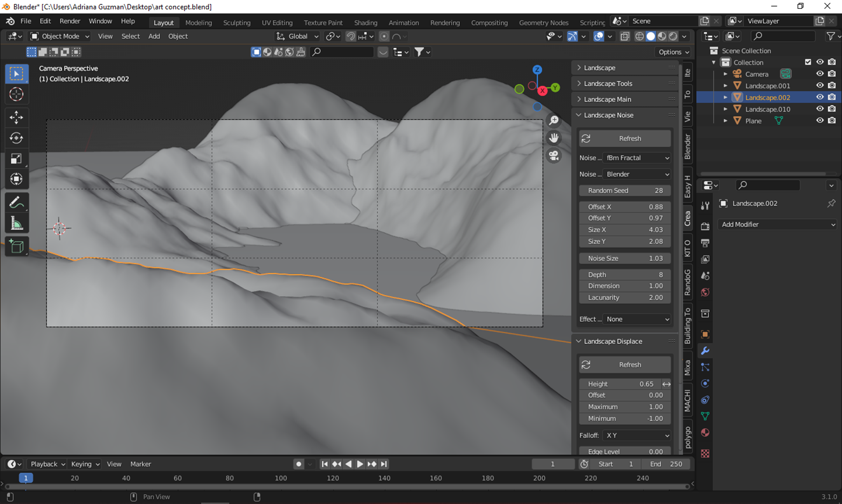Activate the Annotate tool
Viewport: 842px width, 504px height.
(16, 202)
